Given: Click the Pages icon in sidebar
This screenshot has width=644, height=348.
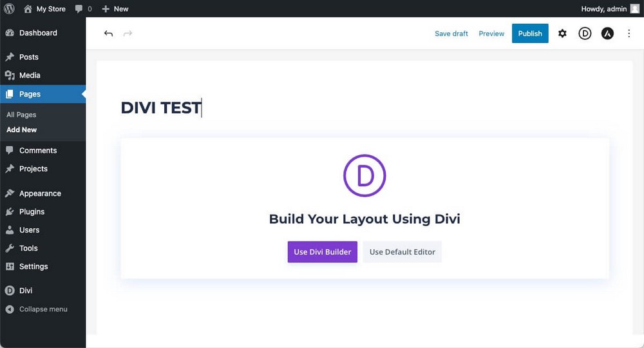Looking at the screenshot, I should [x=10, y=94].
